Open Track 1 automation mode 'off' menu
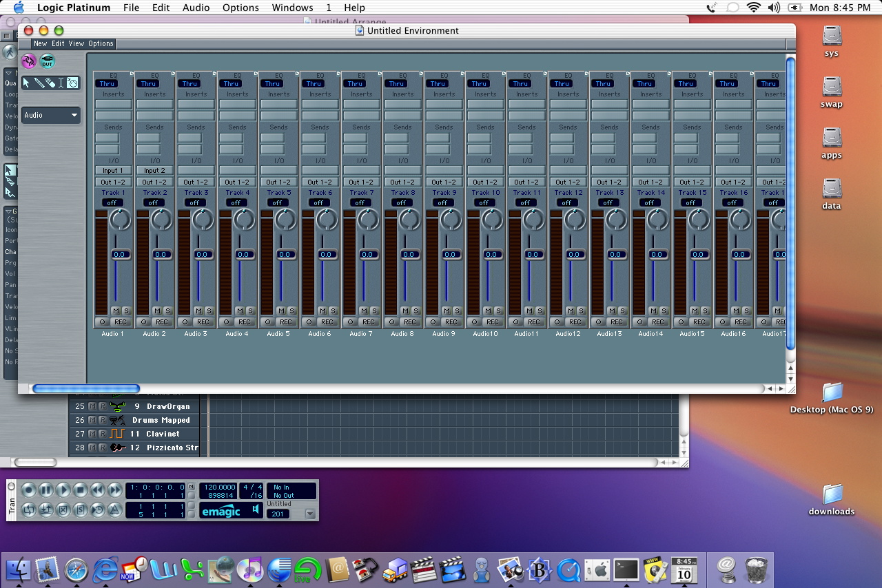The image size is (882, 588). point(112,203)
